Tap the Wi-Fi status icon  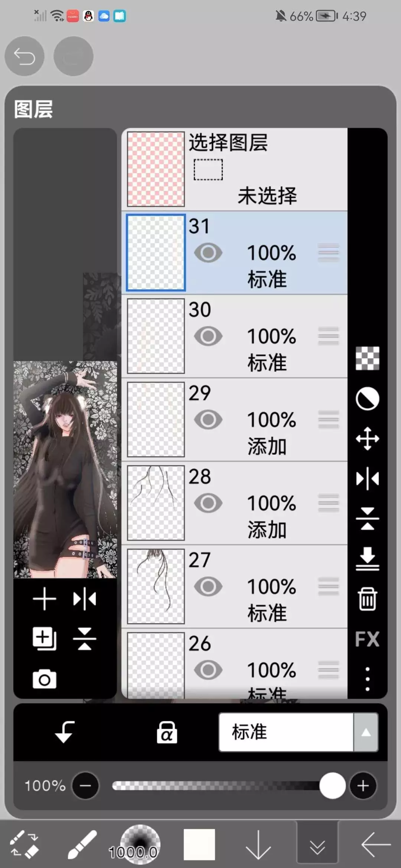[x=58, y=16]
